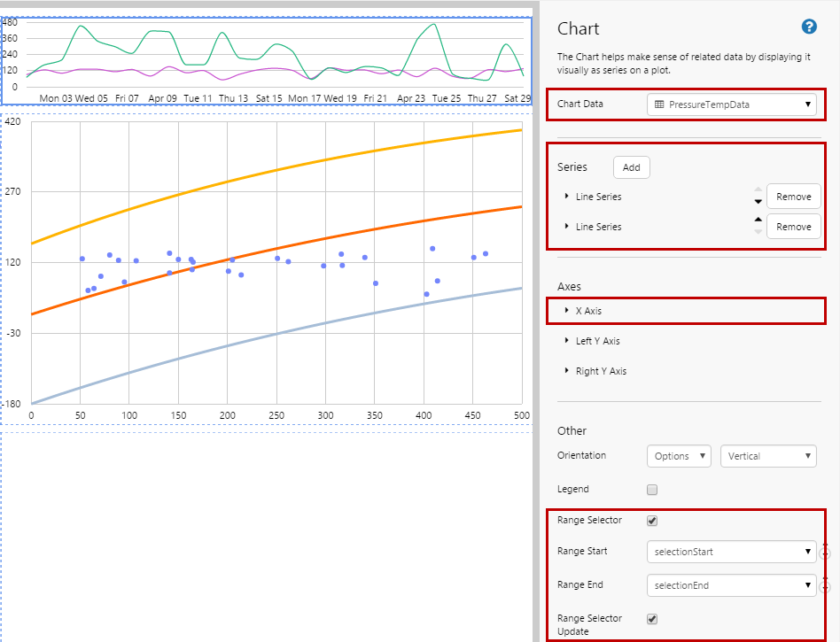Screen dimensions: 840x642
Task: Expand the Right Y Axis section
Action: coord(567,371)
